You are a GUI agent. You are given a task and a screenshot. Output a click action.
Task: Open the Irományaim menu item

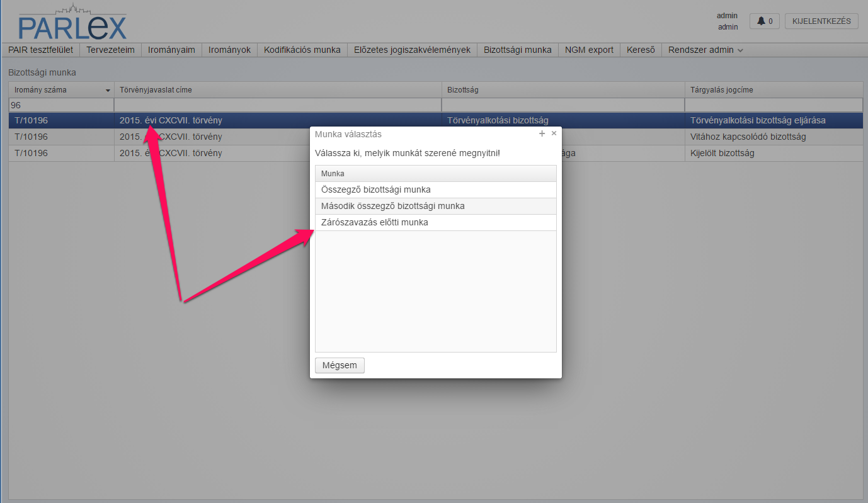click(171, 50)
